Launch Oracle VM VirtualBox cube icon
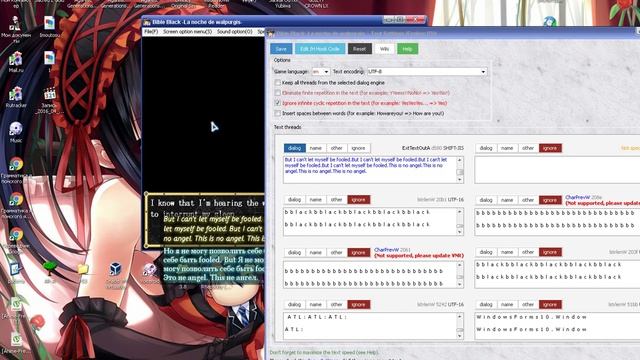 click(116, 269)
